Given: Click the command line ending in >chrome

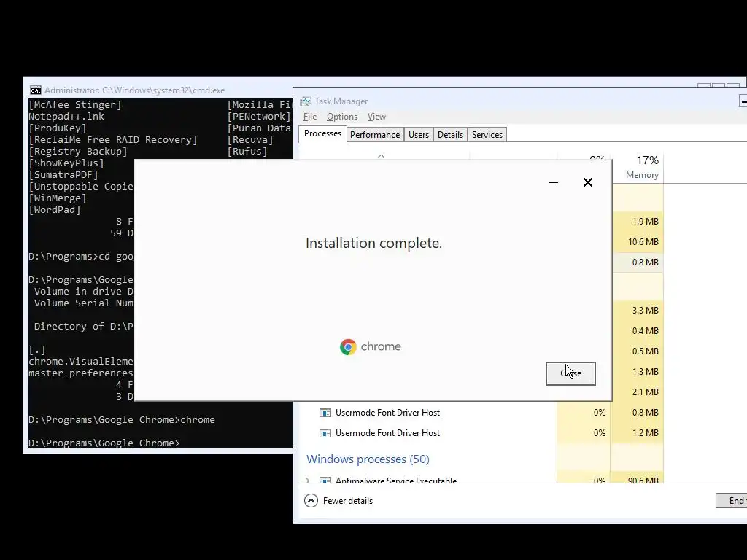Looking at the screenshot, I should [x=122, y=419].
